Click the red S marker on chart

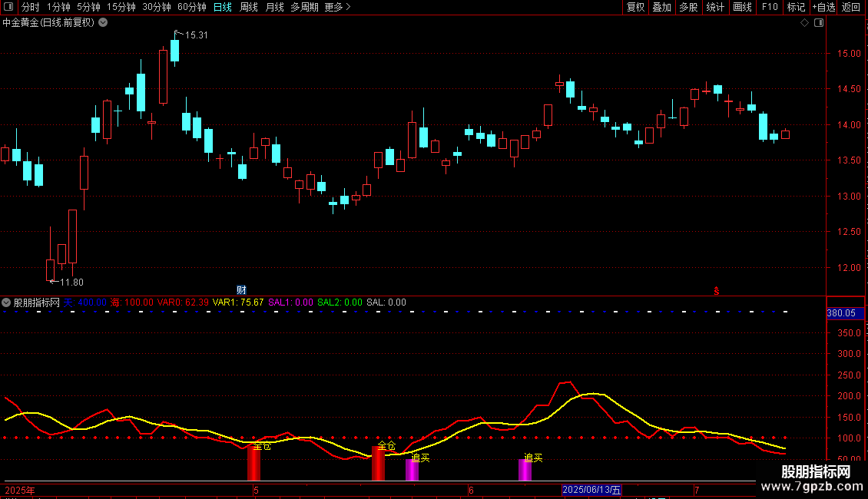[x=716, y=290]
